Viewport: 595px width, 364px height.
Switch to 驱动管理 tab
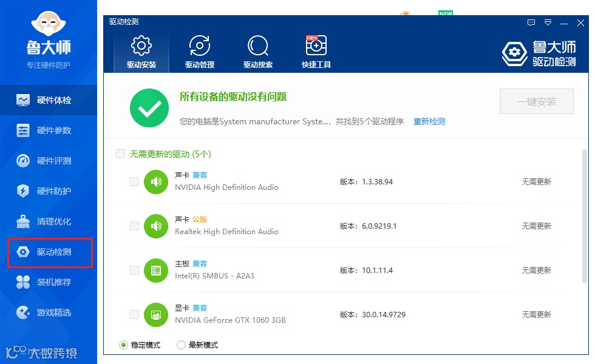click(200, 52)
